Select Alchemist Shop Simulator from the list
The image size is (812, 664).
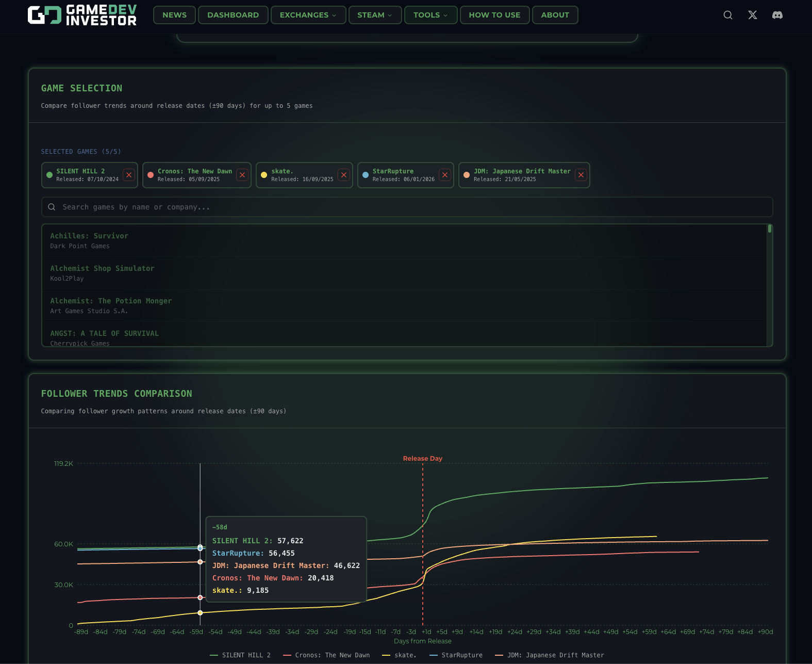pos(404,273)
